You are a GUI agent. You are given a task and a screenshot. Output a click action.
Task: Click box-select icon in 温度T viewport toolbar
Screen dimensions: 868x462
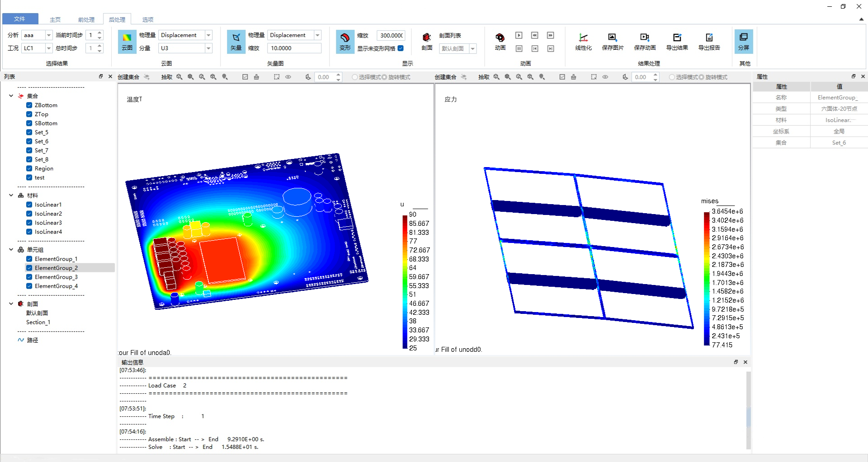coord(277,77)
